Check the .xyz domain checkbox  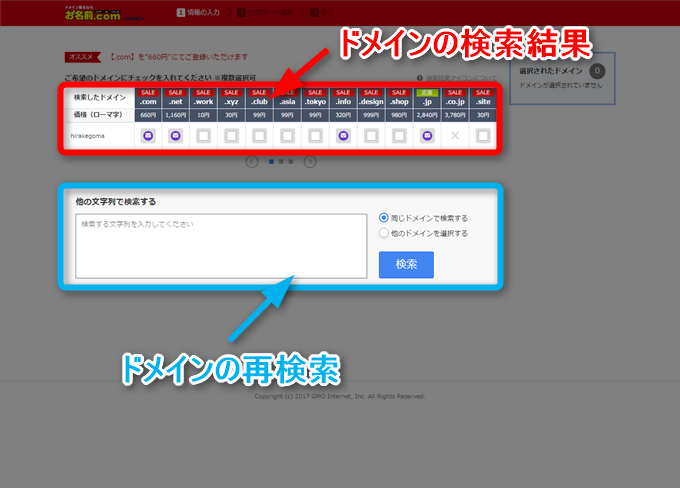click(232, 136)
